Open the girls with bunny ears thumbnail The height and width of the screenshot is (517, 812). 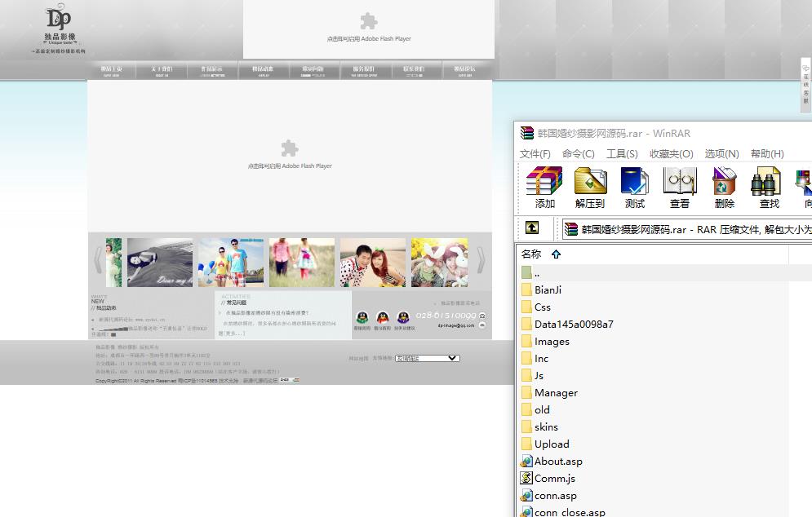439,263
